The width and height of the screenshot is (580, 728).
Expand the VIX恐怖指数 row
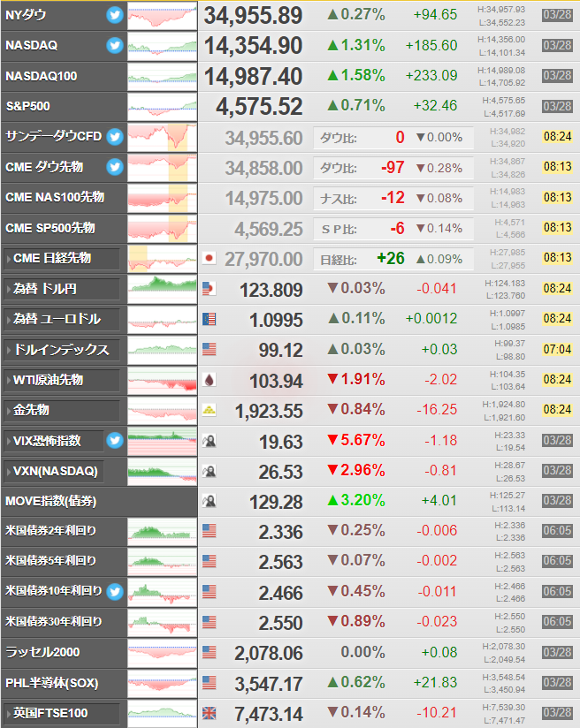[x=53, y=441]
